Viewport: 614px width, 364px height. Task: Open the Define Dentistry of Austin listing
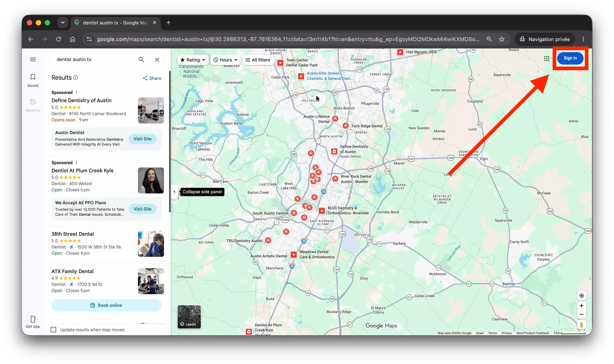click(82, 100)
